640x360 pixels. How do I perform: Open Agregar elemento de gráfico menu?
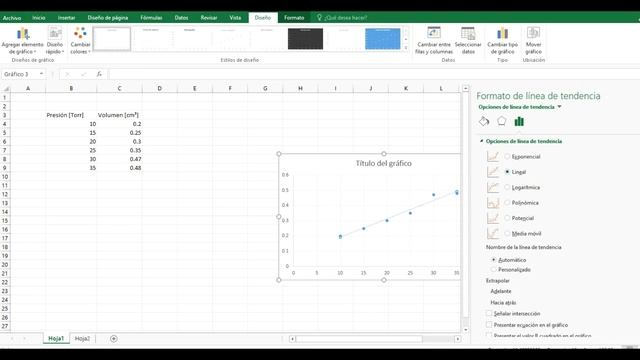point(22,40)
